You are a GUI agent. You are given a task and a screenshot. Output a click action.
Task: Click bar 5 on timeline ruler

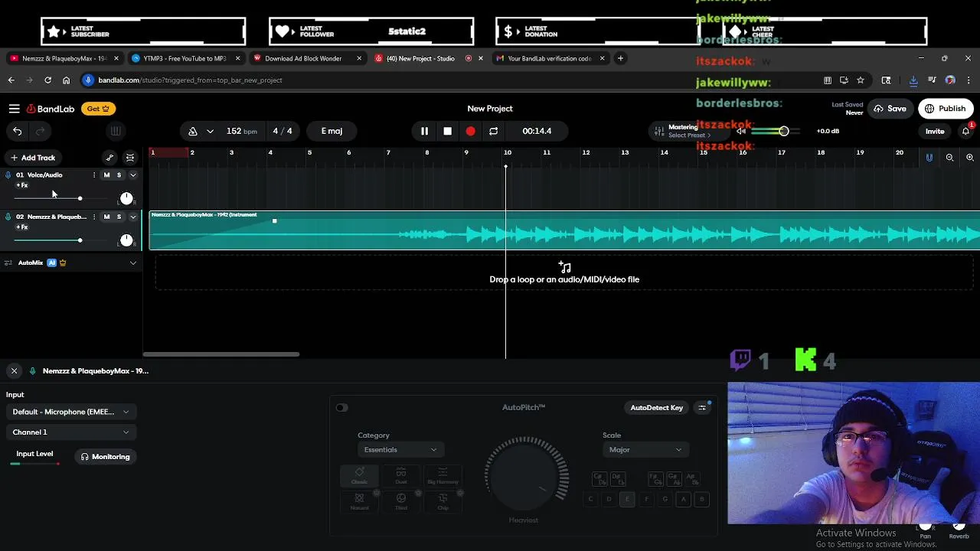coord(309,152)
